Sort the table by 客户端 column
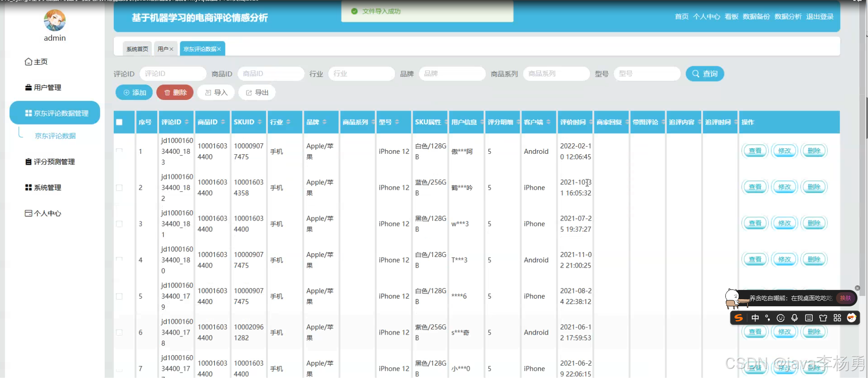 click(x=548, y=122)
